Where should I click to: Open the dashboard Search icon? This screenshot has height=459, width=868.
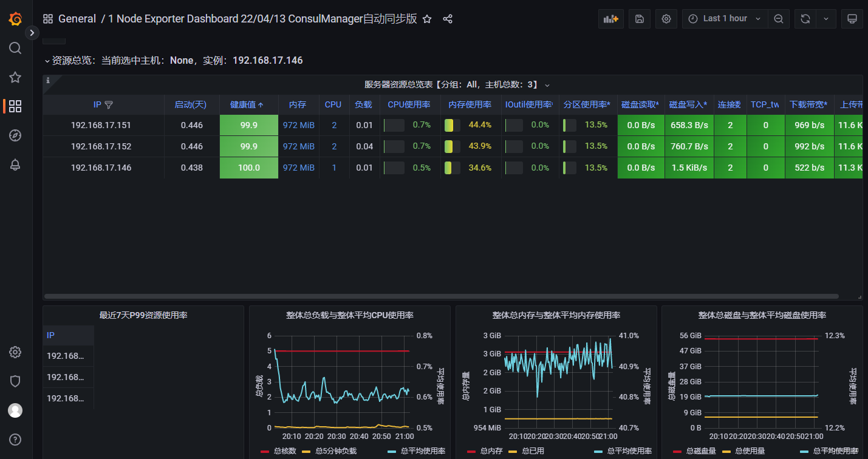pyautogui.click(x=15, y=48)
